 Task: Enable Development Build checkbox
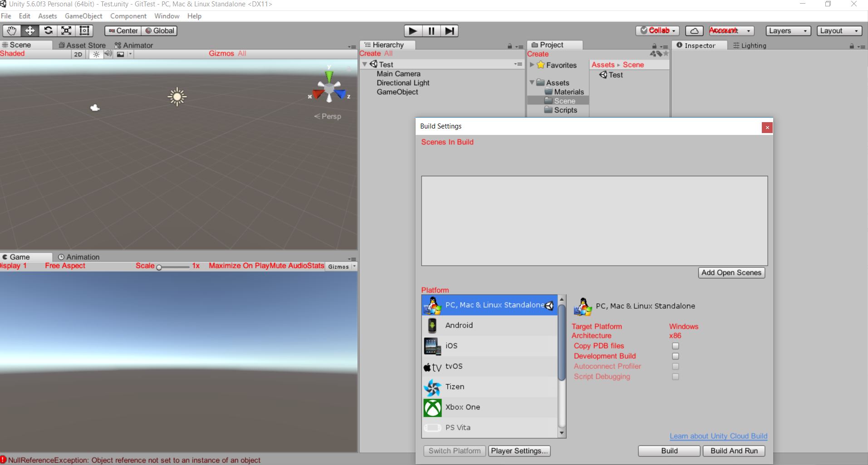(676, 356)
